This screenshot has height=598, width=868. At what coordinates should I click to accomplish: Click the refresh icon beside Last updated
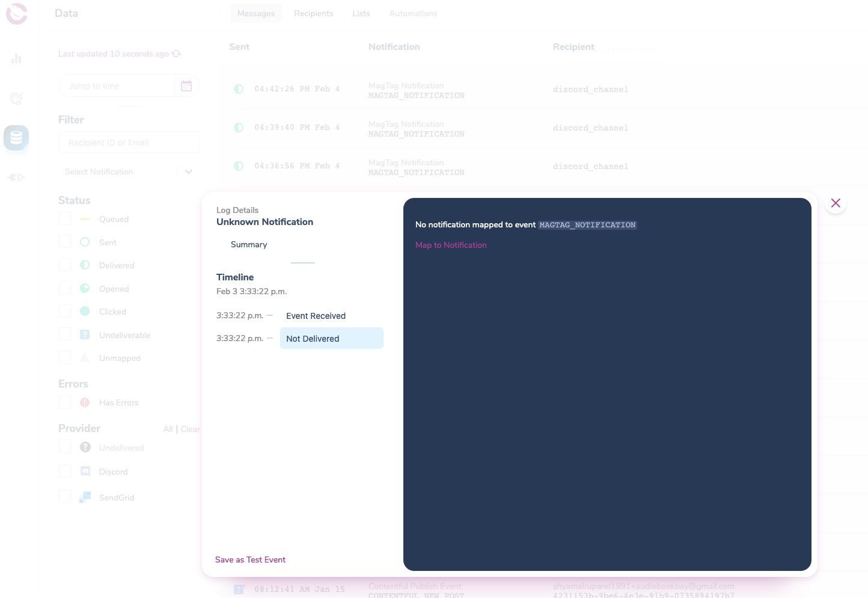click(x=176, y=54)
